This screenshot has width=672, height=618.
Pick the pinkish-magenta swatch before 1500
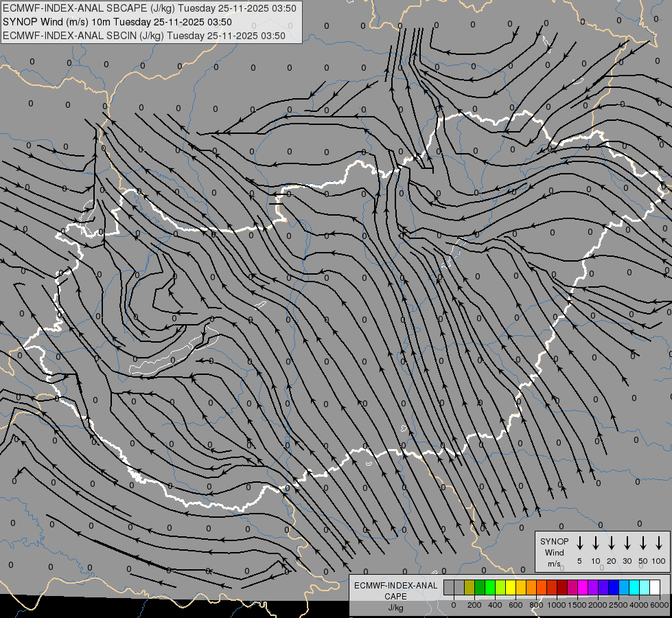click(572, 587)
